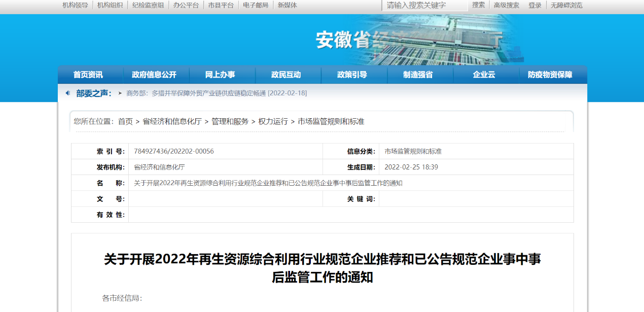Expand the 政民互动 navigation menu
The image size is (644, 312).
pyautogui.click(x=286, y=75)
